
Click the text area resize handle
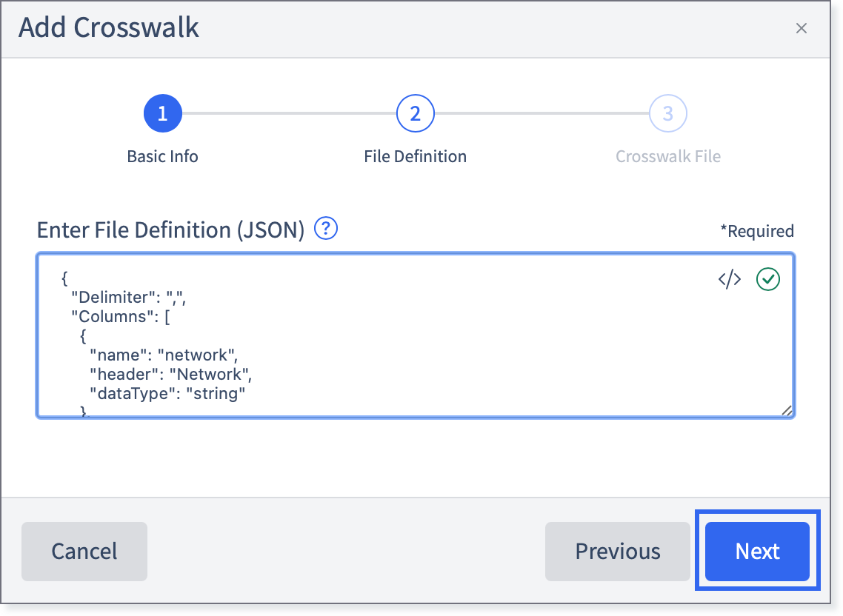(x=787, y=410)
